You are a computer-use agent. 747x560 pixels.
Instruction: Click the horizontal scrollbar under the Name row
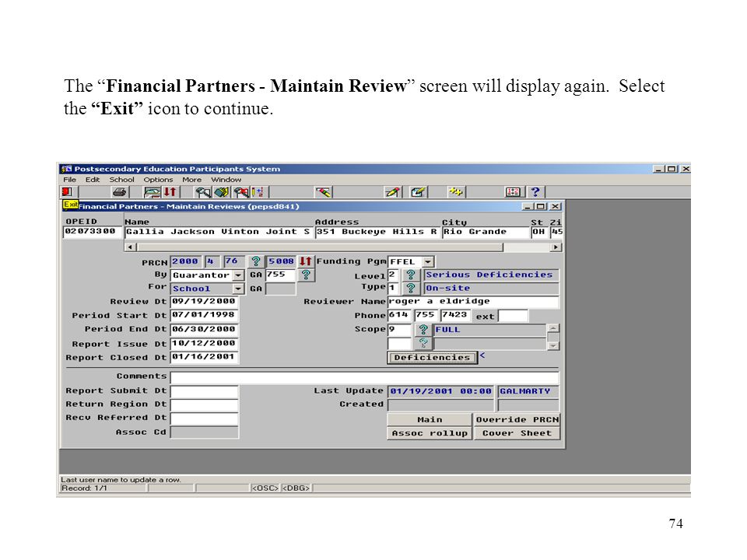343,247
